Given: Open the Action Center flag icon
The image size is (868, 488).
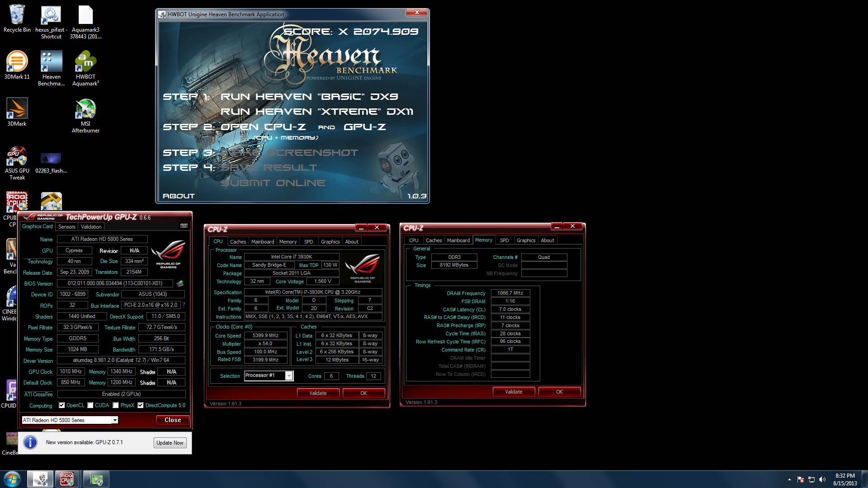Looking at the screenshot, I should pyautogui.click(x=801, y=479).
